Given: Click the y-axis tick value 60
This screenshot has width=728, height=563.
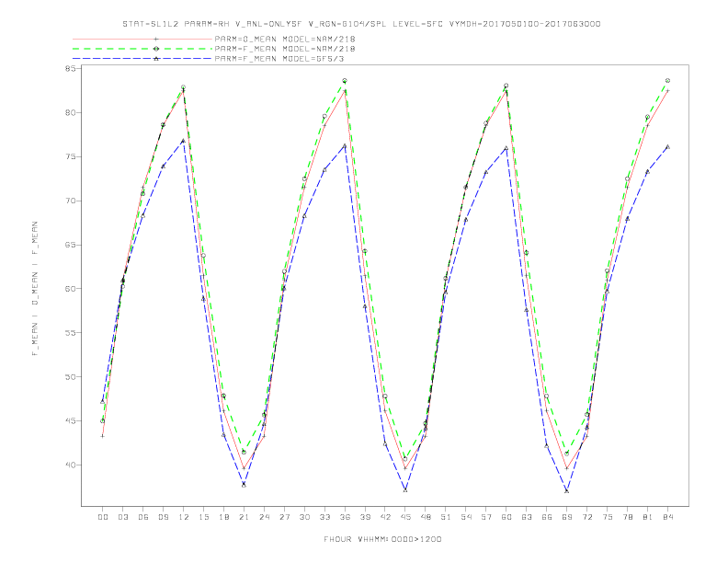Looking at the screenshot, I should point(71,289).
